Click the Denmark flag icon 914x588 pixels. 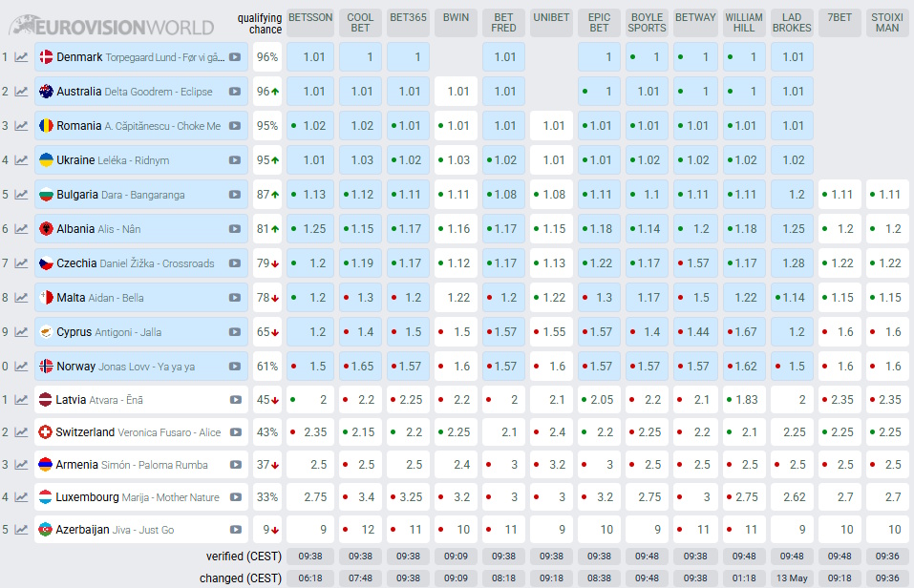(x=46, y=57)
